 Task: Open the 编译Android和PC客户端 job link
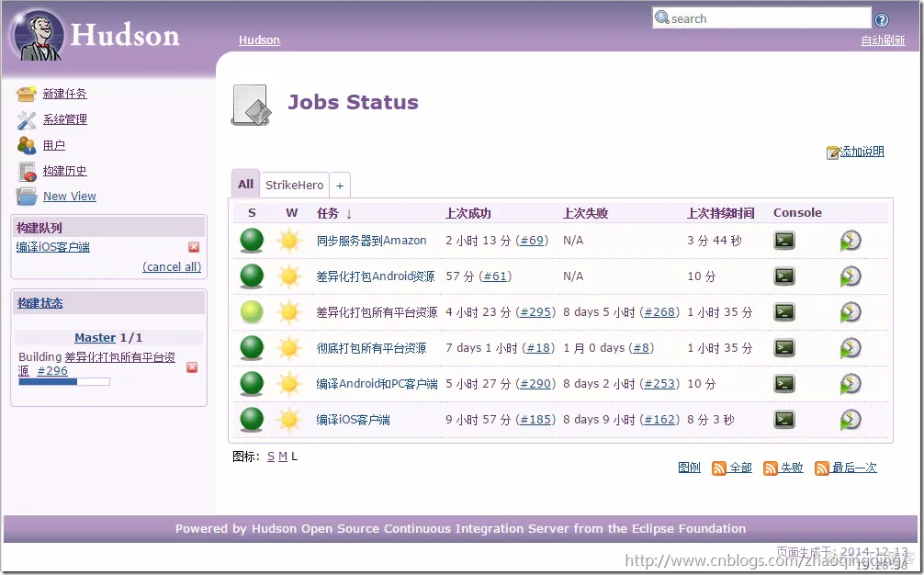pos(377,384)
